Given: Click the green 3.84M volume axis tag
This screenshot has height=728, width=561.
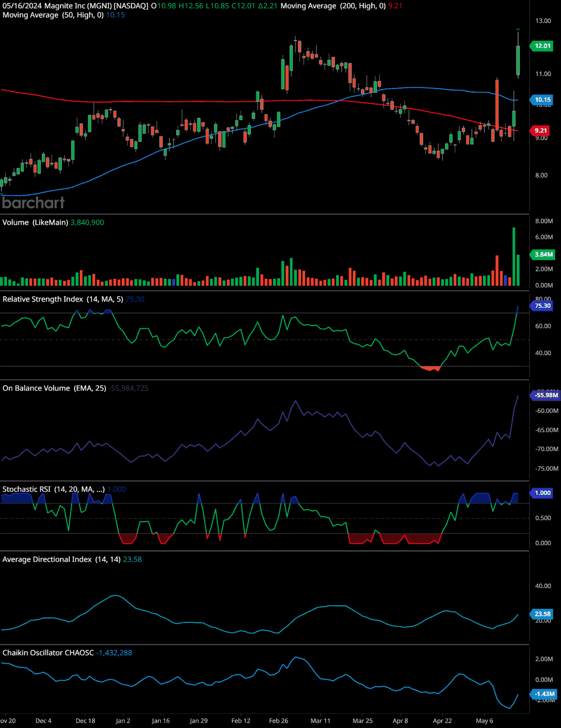Looking at the screenshot, I should (x=543, y=255).
